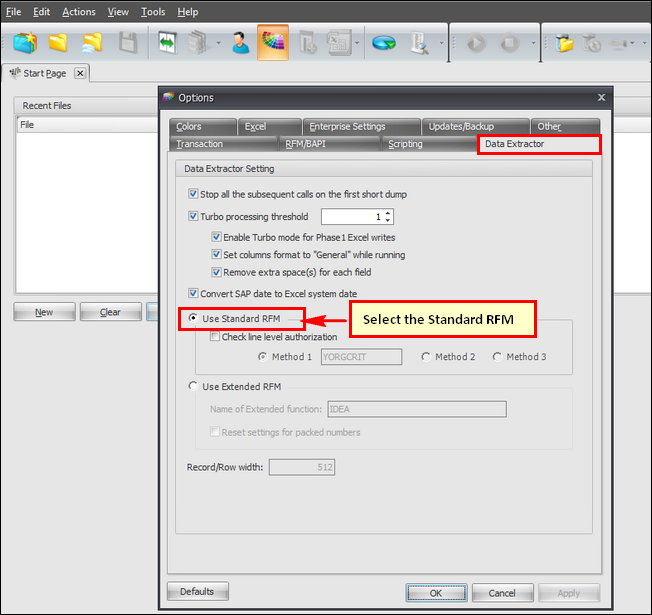Click the open folder toolbar icon
The width and height of the screenshot is (652, 615).
click(59, 43)
